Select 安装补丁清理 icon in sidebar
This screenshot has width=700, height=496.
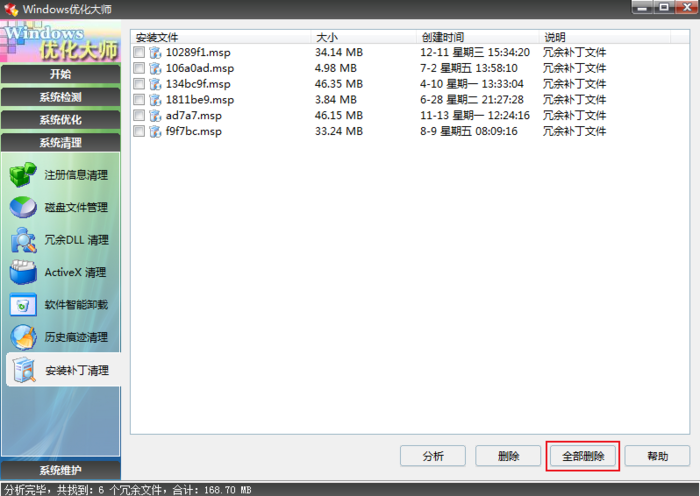point(24,370)
